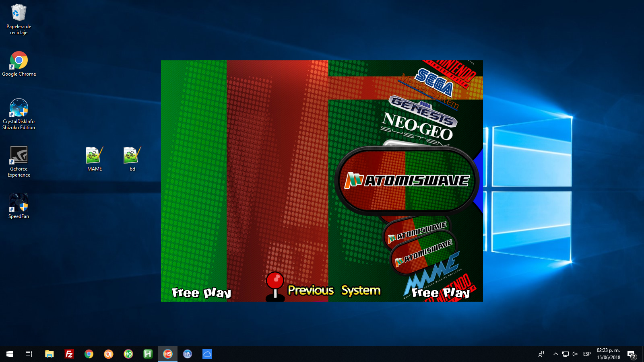Click the blue pointer arrow beside the wheel

point(478,181)
